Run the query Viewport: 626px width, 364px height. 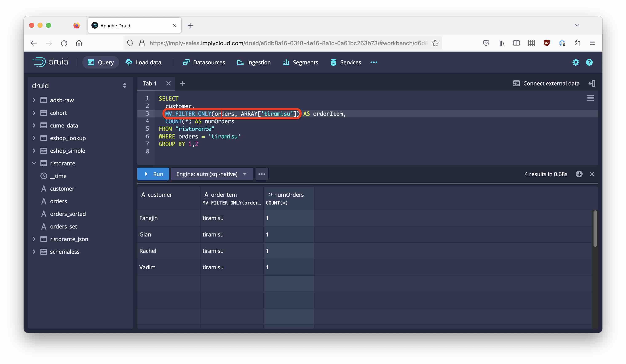point(153,174)
